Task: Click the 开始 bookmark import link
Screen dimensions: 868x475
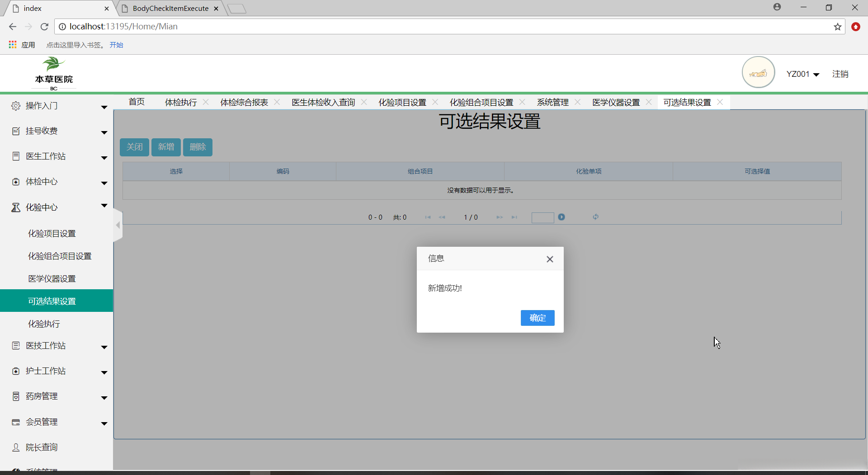Action: click(x=116, y=45)
